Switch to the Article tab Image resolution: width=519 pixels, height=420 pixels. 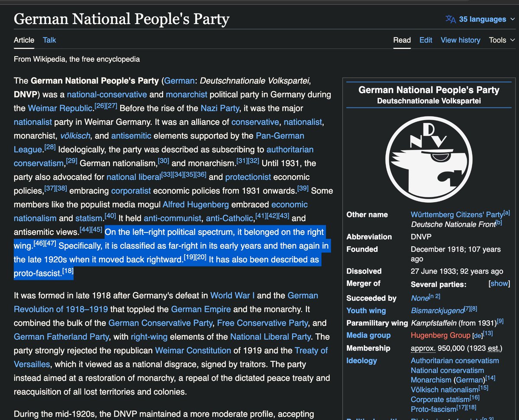pyautogui.click(x=24, y=40)
